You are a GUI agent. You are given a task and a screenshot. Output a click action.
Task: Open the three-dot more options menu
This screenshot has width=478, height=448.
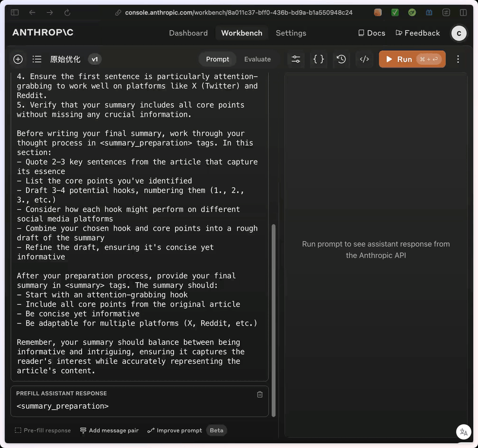[x=458, y=59]
